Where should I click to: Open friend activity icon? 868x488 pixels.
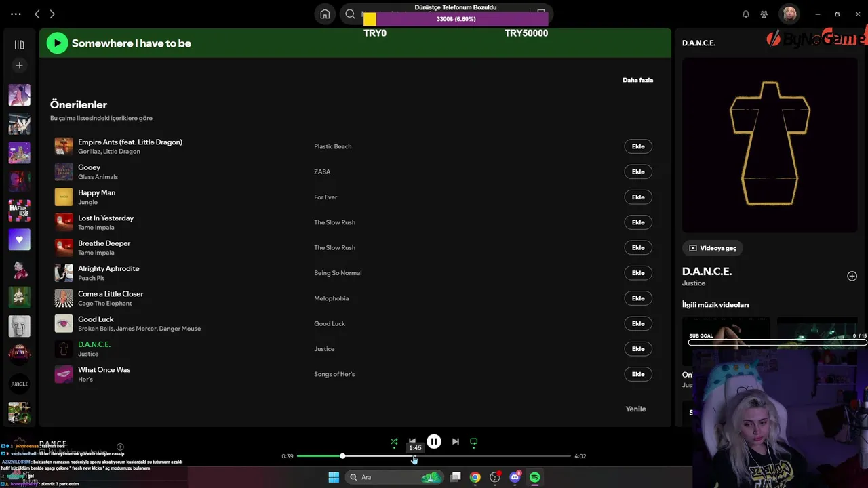764,14
